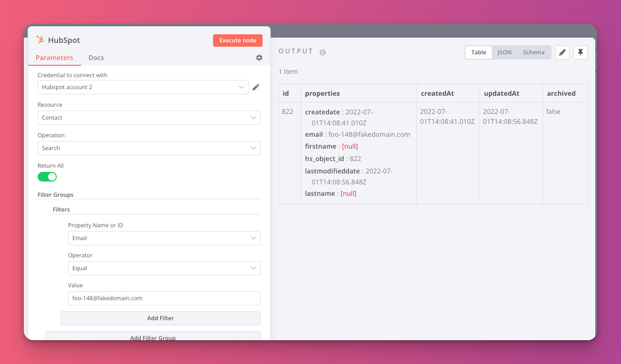Click the Filters subsection label
The image size is (621, 364).
coord(61,210)
